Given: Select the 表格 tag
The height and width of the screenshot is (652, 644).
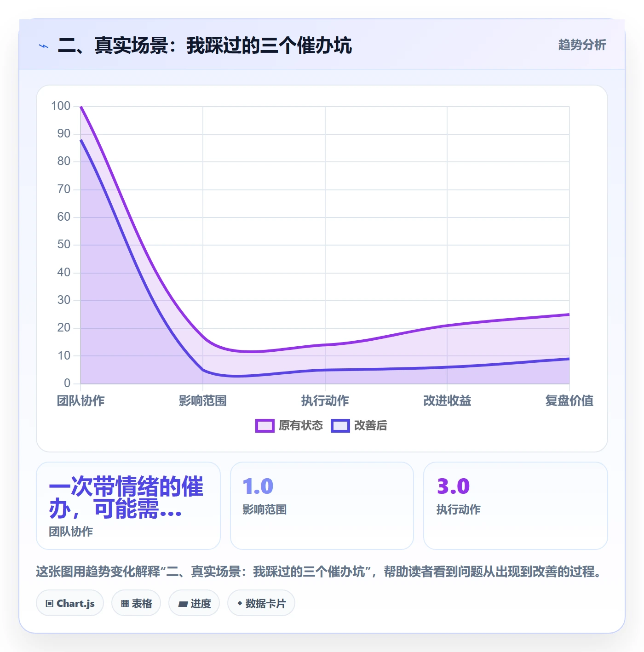Looking at the screenshot, I should coord(136,603).
